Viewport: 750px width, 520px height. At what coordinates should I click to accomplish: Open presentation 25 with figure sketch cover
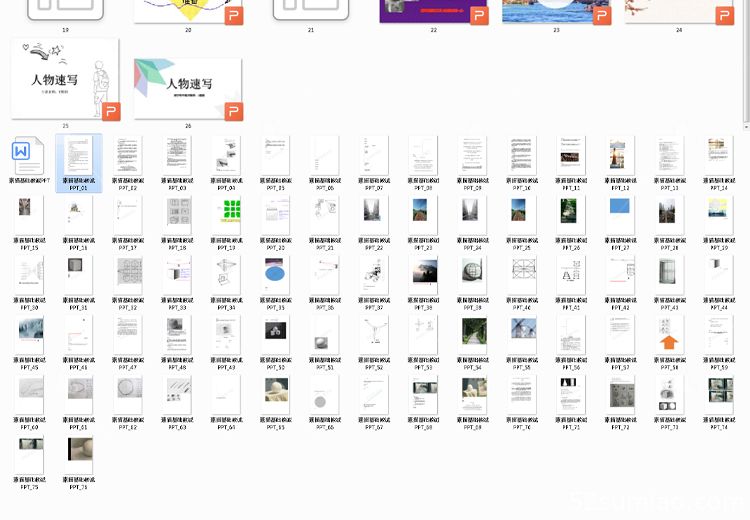coord(66,79)
